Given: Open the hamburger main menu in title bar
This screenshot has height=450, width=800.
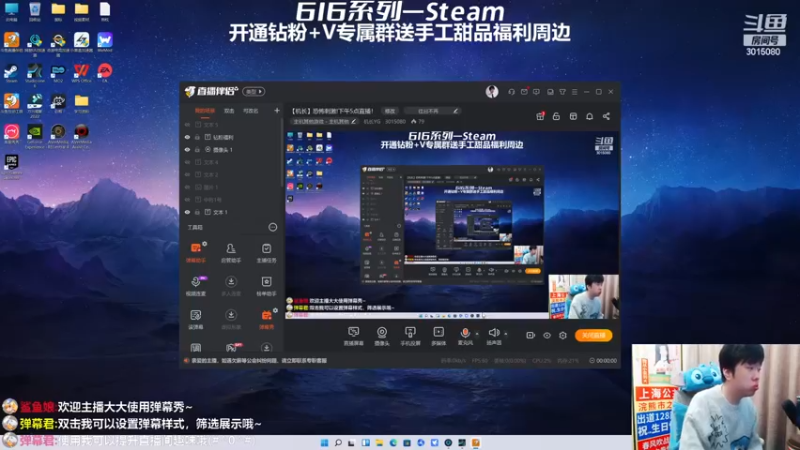Looking at the screenshot, I should click(574, 92).
